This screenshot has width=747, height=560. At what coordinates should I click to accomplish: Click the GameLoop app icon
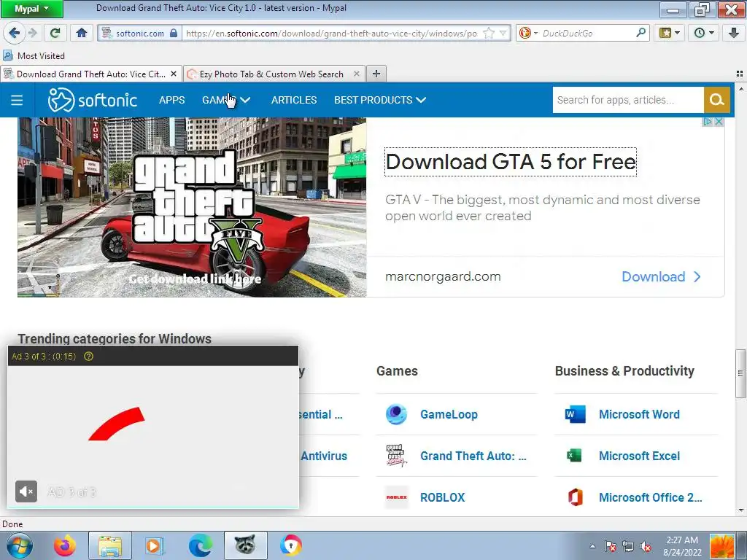(x=396, y=414)
